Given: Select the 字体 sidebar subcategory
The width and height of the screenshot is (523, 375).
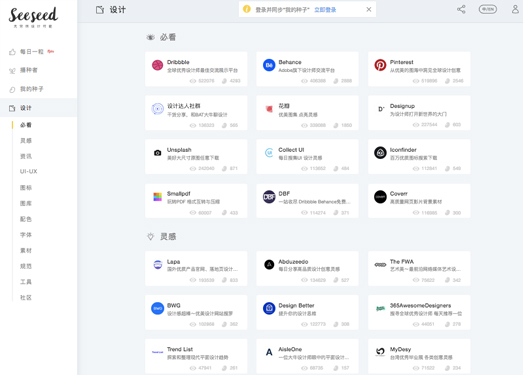Looking at the screenshot, I should (x=26, y=235).
